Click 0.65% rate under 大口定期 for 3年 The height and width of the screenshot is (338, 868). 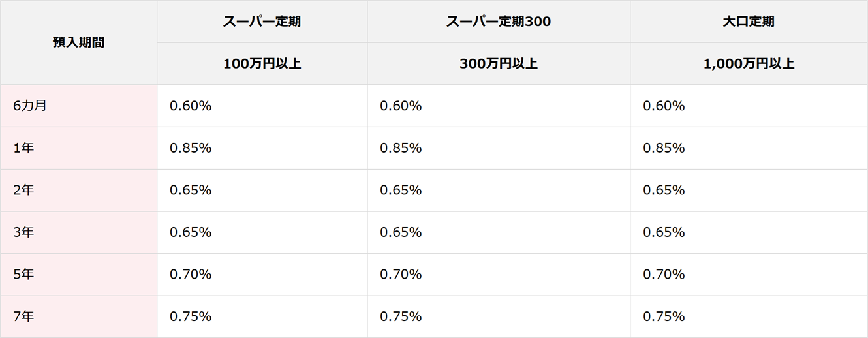click(664, 232)
